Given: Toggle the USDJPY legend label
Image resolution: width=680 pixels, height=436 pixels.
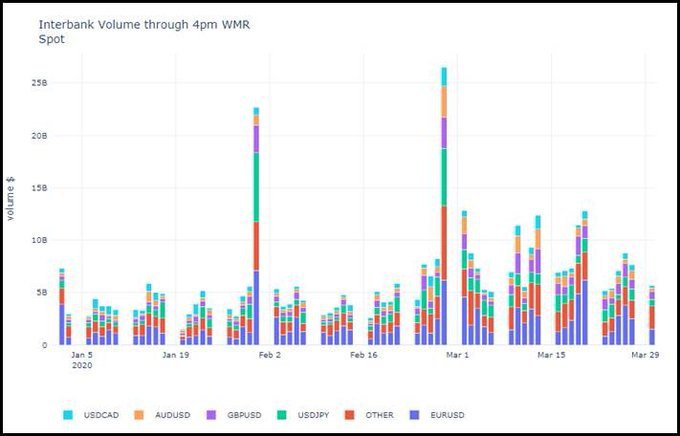Looking at the screenshot, I should pos(314,415).
